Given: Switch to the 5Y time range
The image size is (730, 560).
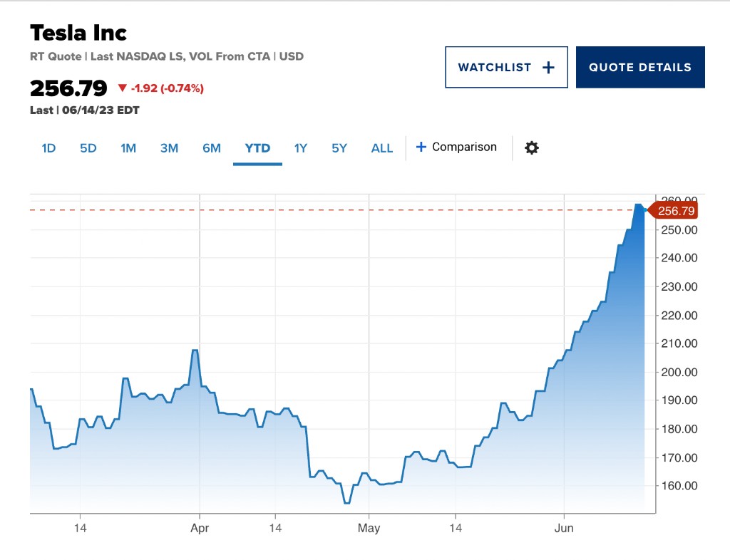Looking at the screenshot, I should [x=339, y=148].
